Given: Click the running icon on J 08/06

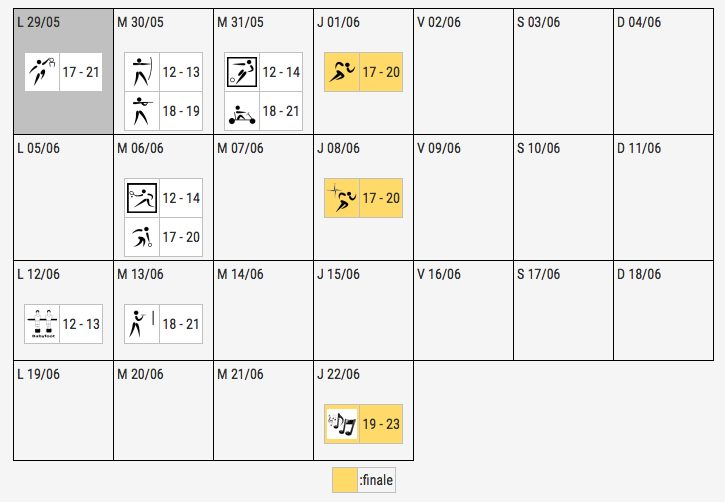Looking at the screenshot, I should [x=341, y=198].
